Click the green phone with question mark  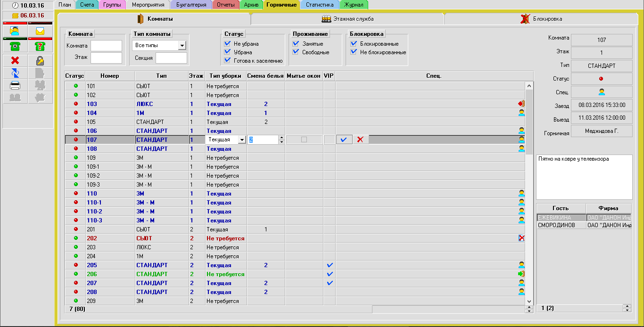[40, 46]
